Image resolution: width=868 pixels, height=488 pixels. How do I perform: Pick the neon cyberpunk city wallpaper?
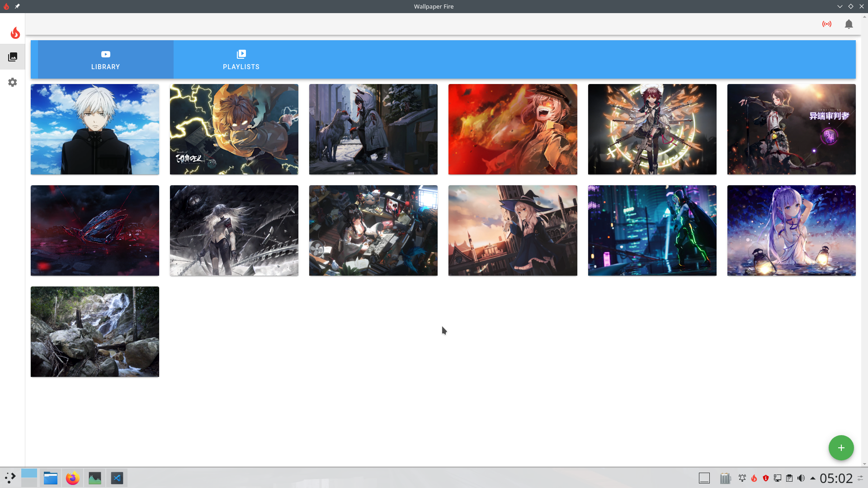[652, 230]
